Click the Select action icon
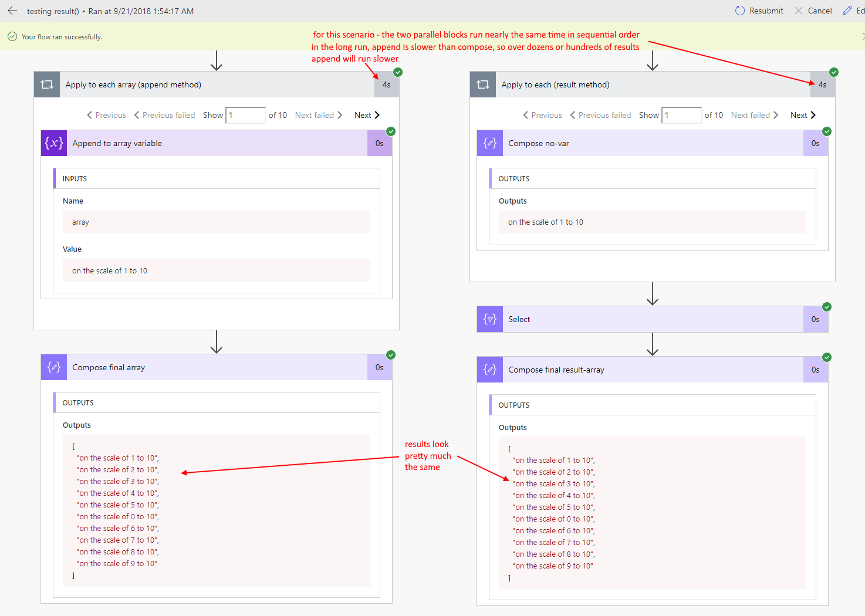This screenshot has height=616, width=865. click(x=490, y=319)
